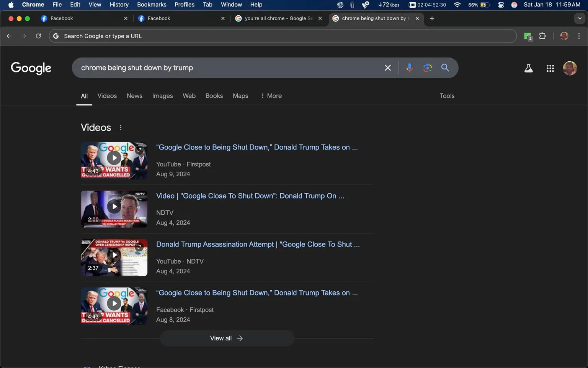
Task: Start voice search with the microphone icon
Action: 409,67
